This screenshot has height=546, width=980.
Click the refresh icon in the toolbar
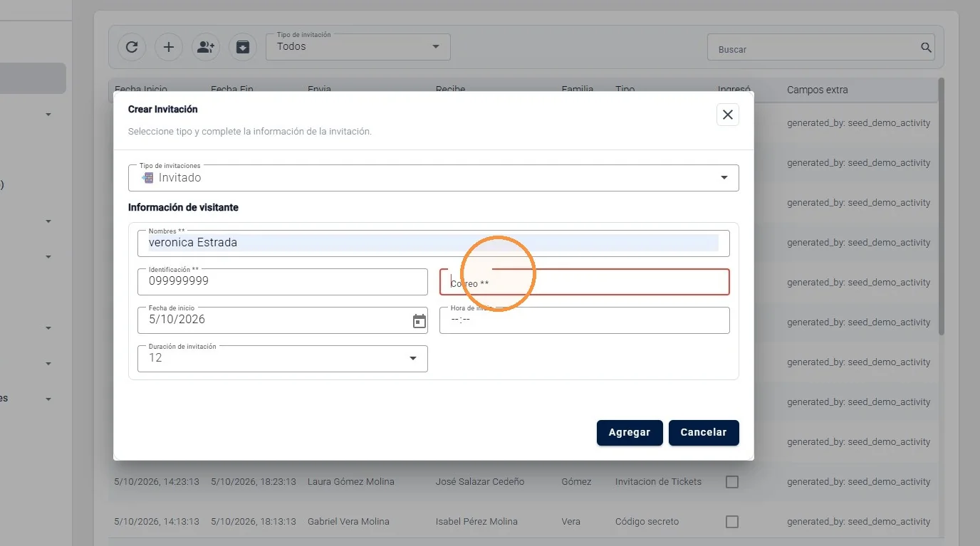(132, 47)
